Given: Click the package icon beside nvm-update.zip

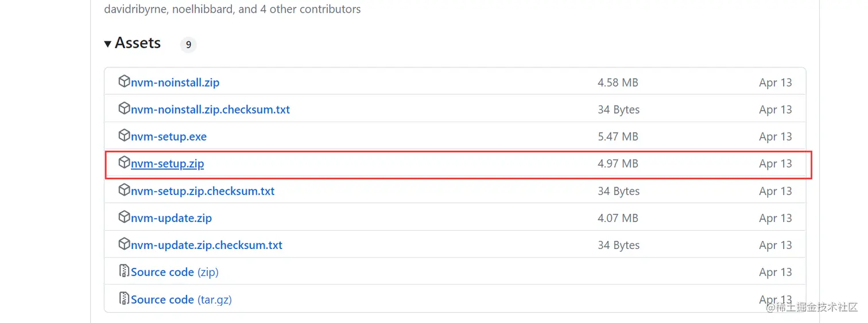Looking at the screenshot, I should click(x=124, y=217).
